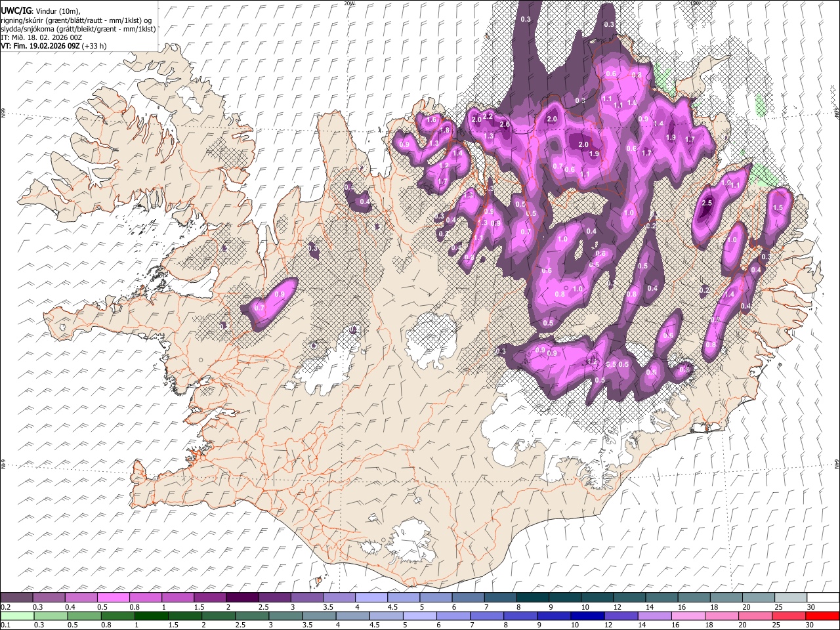Image resolution: width=840 pixels, height=630 pixels.
Task: Click the bottom-row legend swatch between 2 and 2.5
Action: (218, 616)
